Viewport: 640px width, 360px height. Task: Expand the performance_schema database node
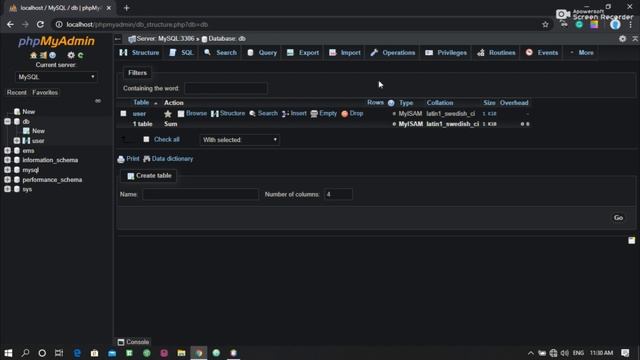(x=7, y=180)
